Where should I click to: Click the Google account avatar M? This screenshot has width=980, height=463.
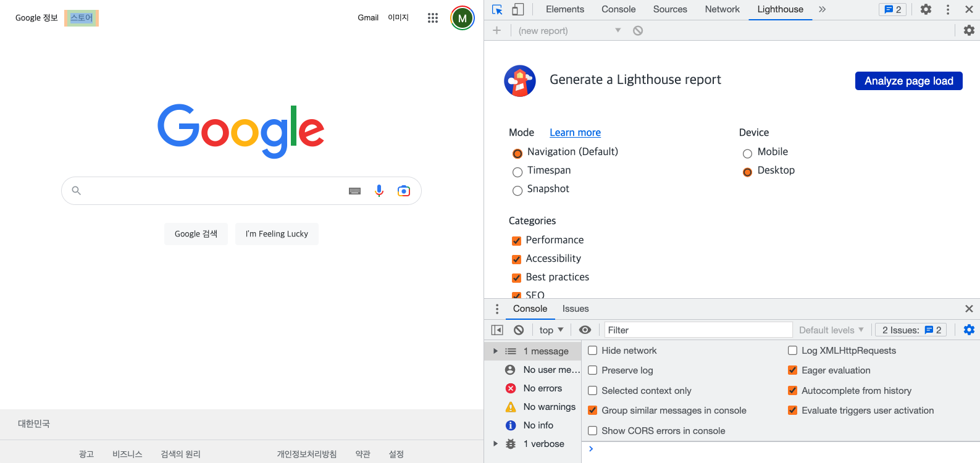click(463, 18)
